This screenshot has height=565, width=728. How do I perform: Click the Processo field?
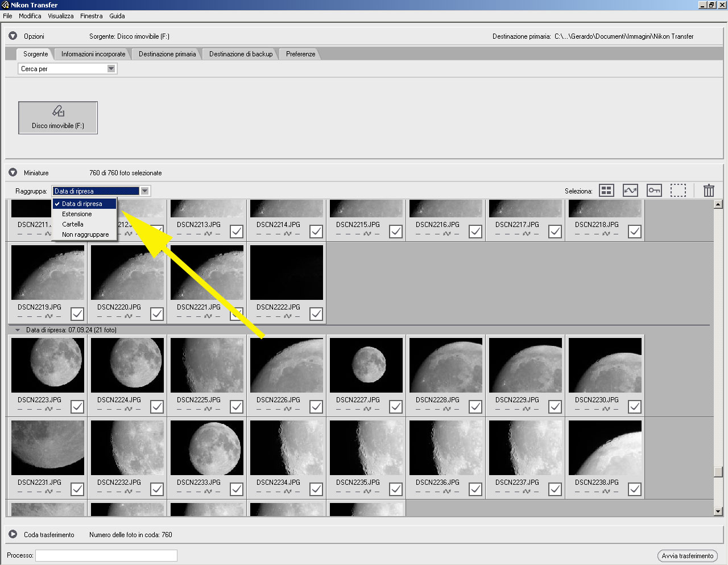tap(106, 555)
